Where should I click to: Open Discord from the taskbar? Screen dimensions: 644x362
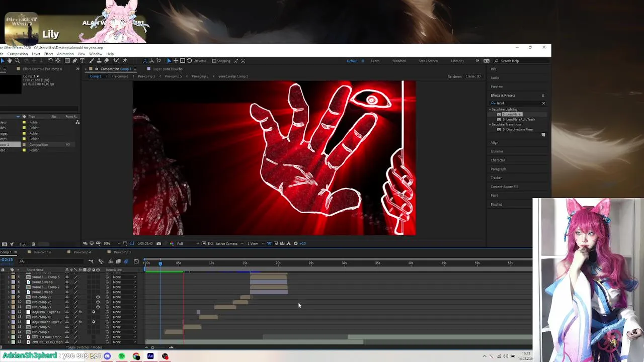pos(107,356)
